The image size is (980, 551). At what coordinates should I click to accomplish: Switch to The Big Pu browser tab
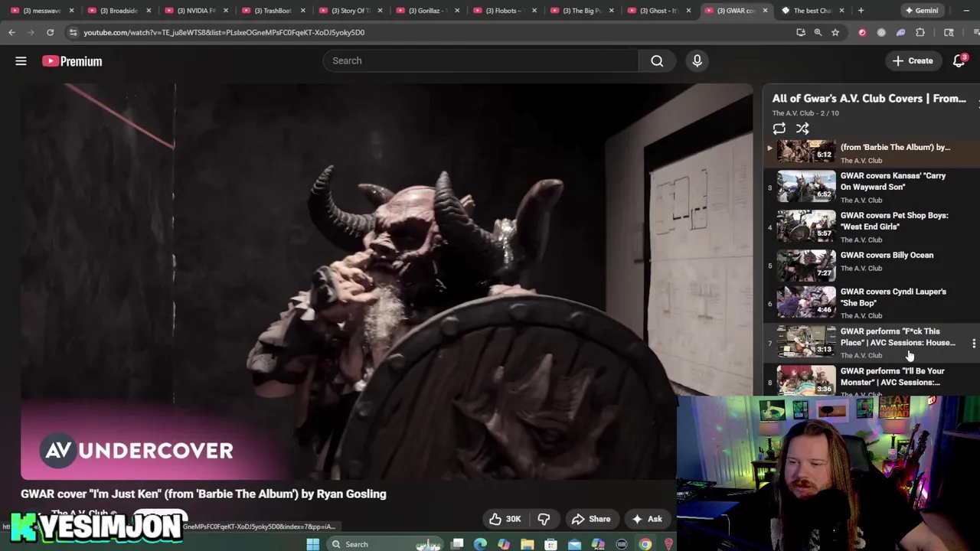[582, 11]
